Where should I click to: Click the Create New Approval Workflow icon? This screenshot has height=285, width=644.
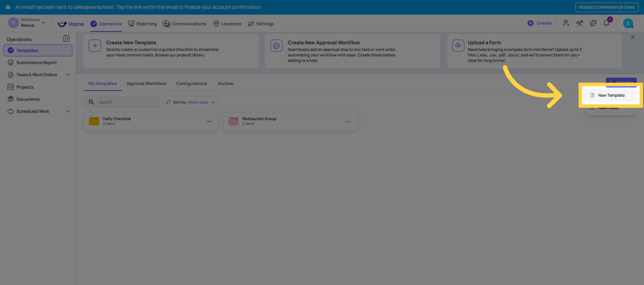(x=276, y=46)
